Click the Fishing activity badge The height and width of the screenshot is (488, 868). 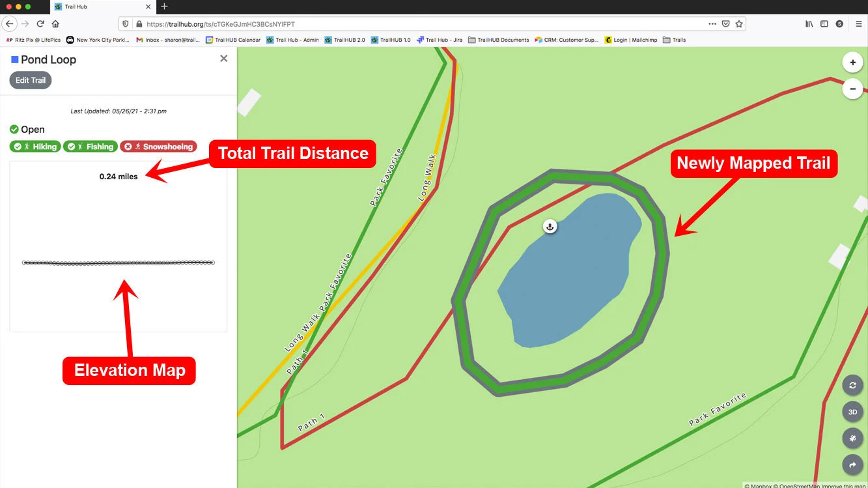click(x=91, y=147)
